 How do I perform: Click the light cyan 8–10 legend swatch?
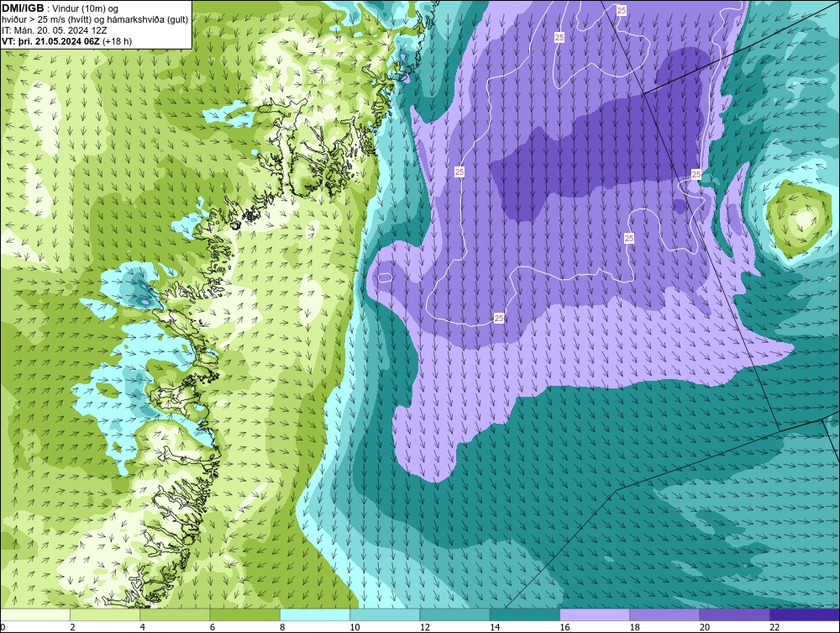pyautogui.click(x=315, y=615)
